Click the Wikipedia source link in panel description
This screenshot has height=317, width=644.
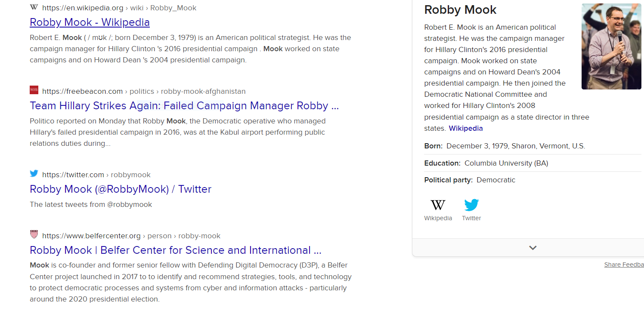(x=466, y=128)
